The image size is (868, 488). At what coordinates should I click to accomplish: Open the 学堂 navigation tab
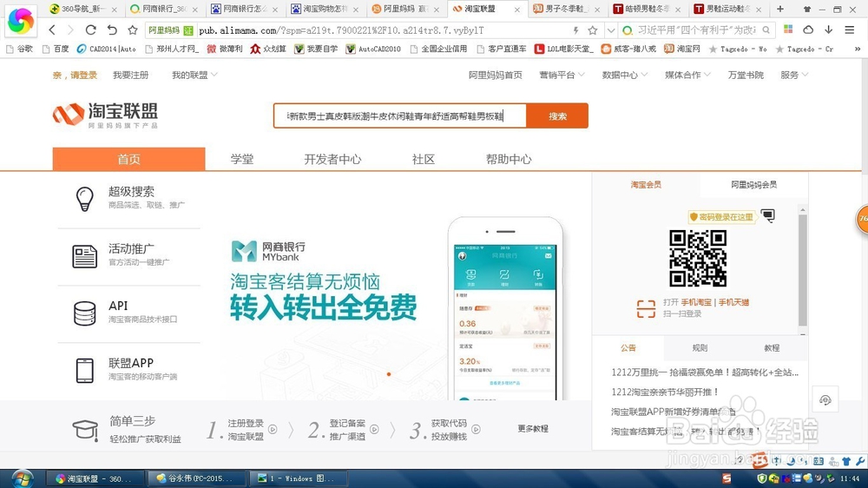(x=242, y=159)
